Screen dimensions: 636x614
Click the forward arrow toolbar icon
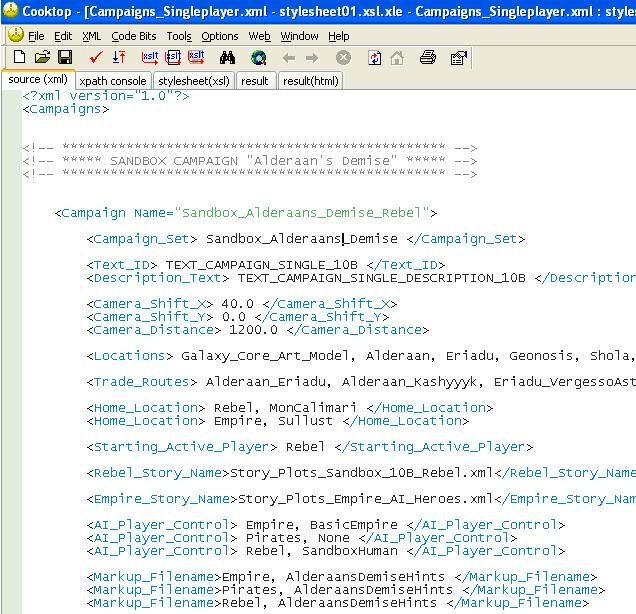pyautogui.click(x=312, y=58)
